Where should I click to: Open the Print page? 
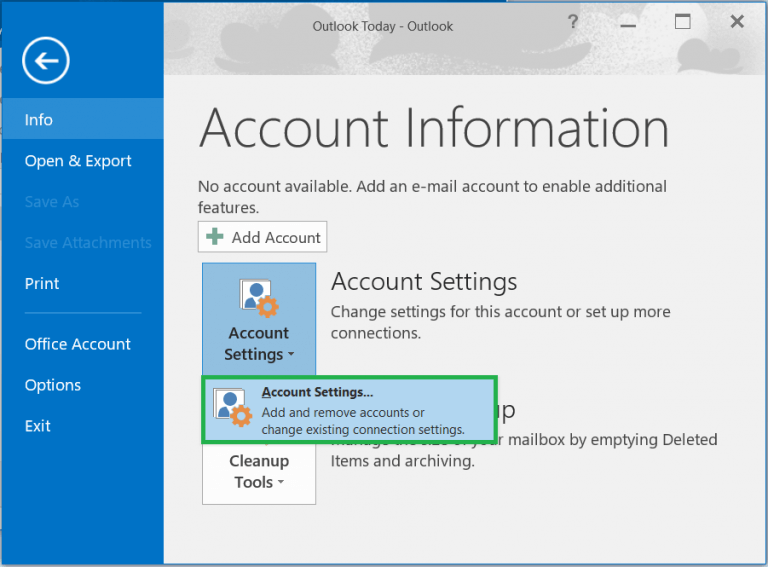click(82, 284)
